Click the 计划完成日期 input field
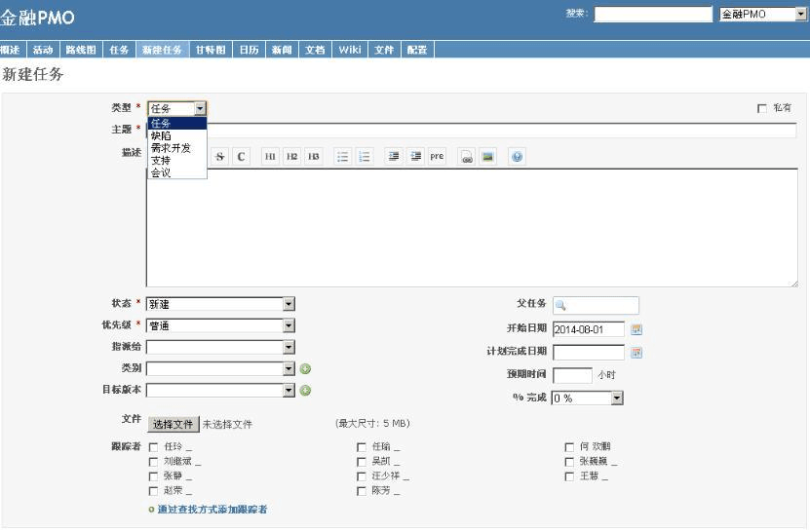 coord(589,353)
